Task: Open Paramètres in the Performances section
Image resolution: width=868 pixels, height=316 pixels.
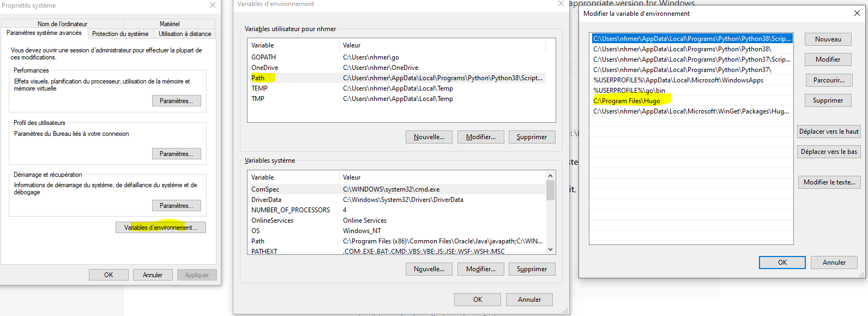Action: pos(176,101)
